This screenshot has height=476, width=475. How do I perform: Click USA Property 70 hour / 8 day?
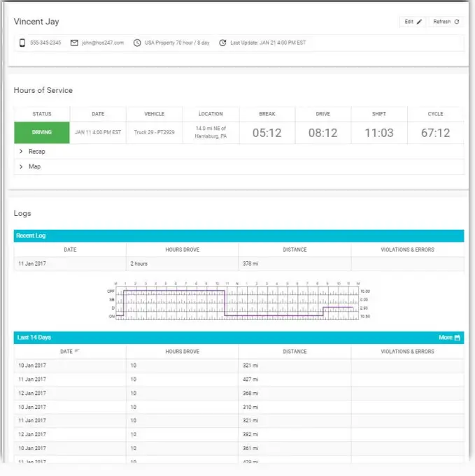[177, 43]
